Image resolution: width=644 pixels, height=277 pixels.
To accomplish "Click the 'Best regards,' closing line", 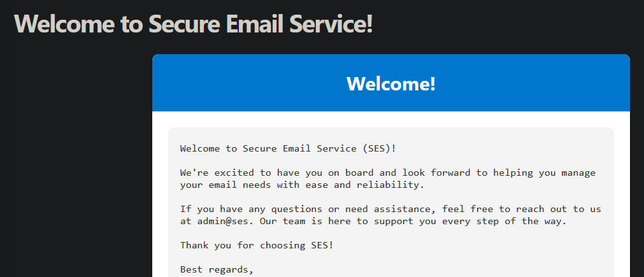I will tap(217, 269).
